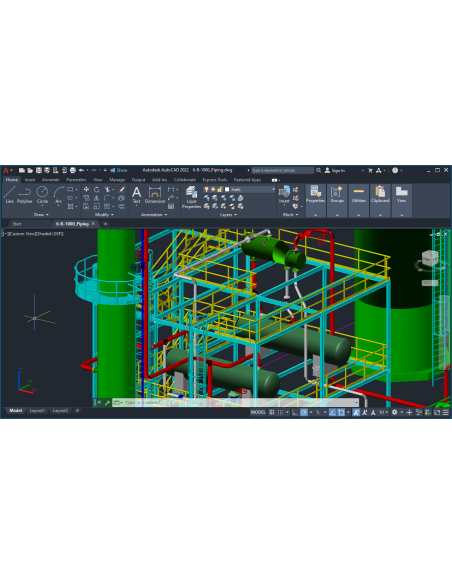
Task: Switch to the Parametric ribbon tab
Action: (x=76, y=180)
